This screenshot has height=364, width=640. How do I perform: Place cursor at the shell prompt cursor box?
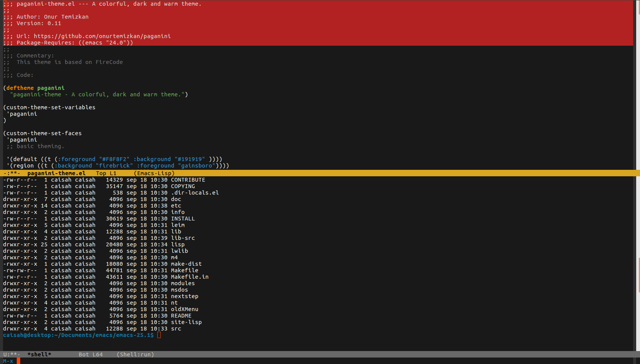(x=159, y=335)
